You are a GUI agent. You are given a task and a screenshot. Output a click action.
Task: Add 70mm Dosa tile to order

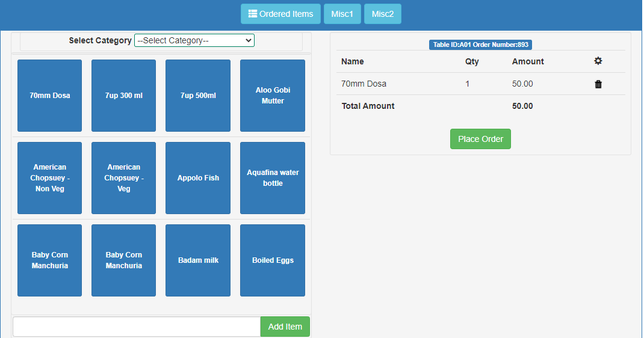point(49,96)
